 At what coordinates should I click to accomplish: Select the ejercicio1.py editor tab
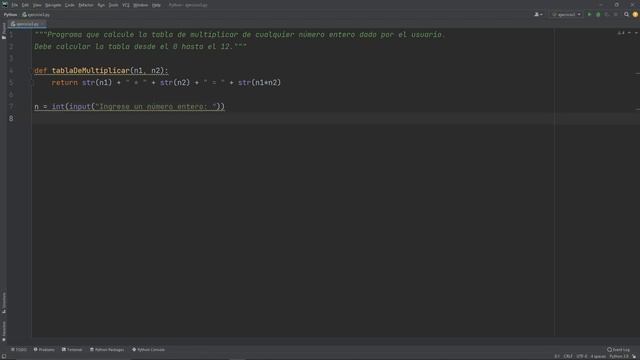coord(27,24)
